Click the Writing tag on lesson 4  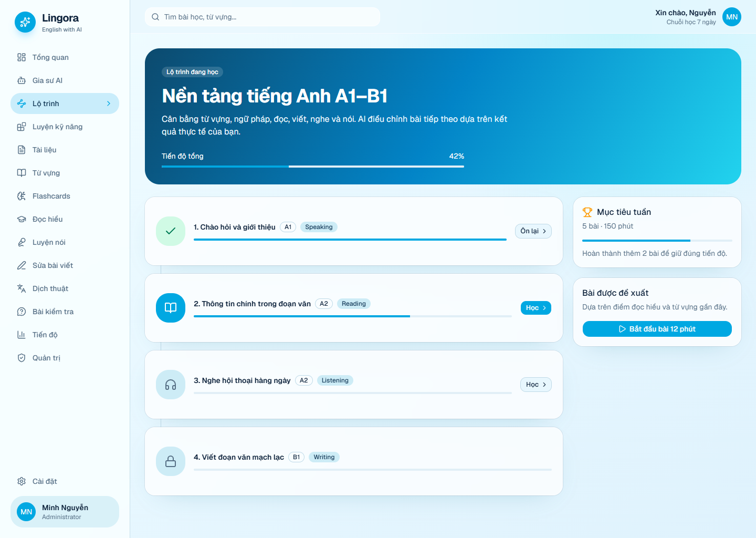point(324,457)
